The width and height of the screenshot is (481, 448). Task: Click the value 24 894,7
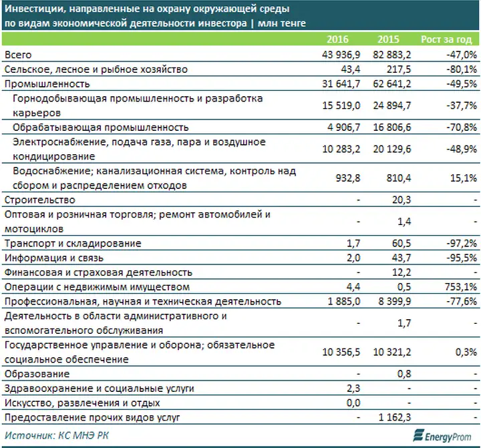[392, 105]
